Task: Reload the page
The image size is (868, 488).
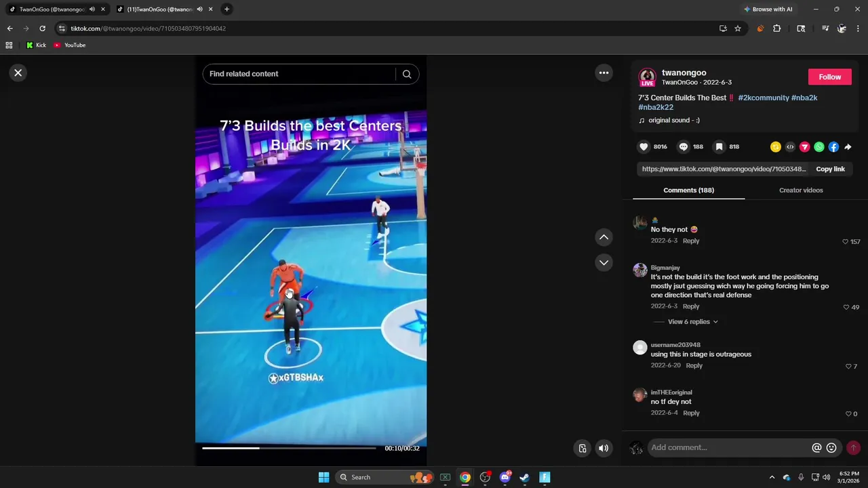Action: 42,28
